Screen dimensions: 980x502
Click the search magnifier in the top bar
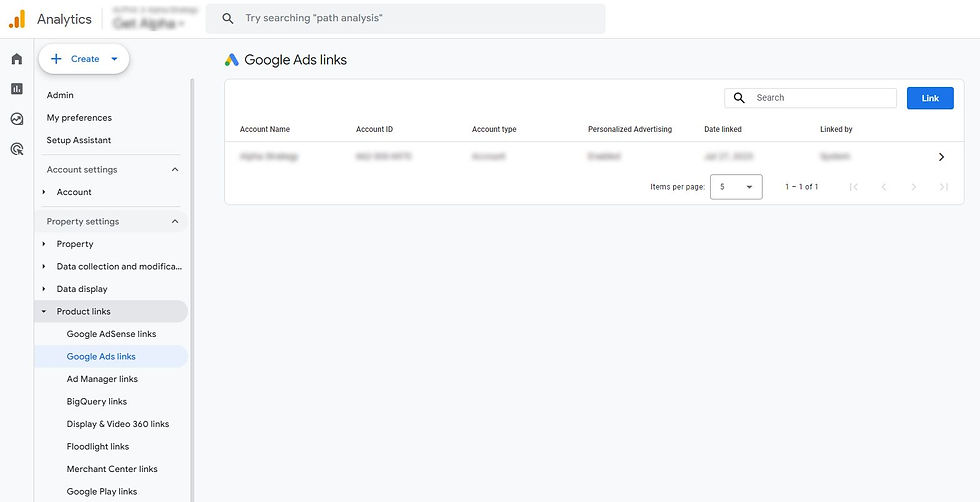[228, 19]
